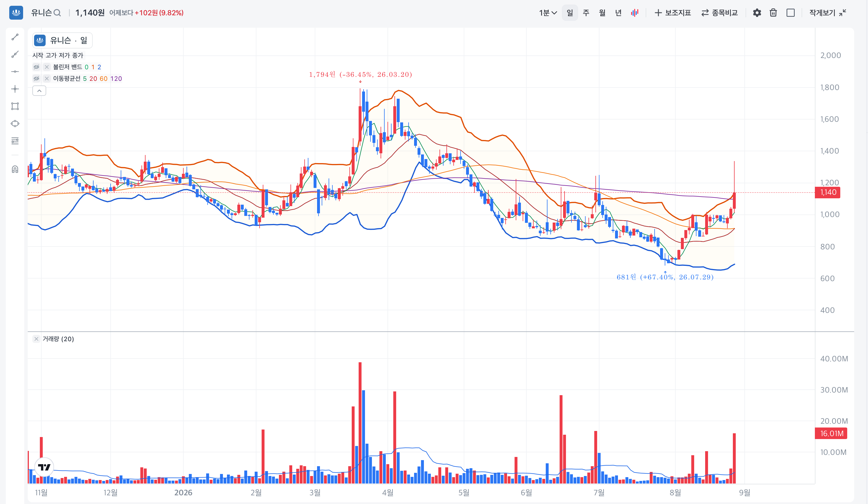
Task: Click the 1,794원 high price annotation
Action: point(360,75)
